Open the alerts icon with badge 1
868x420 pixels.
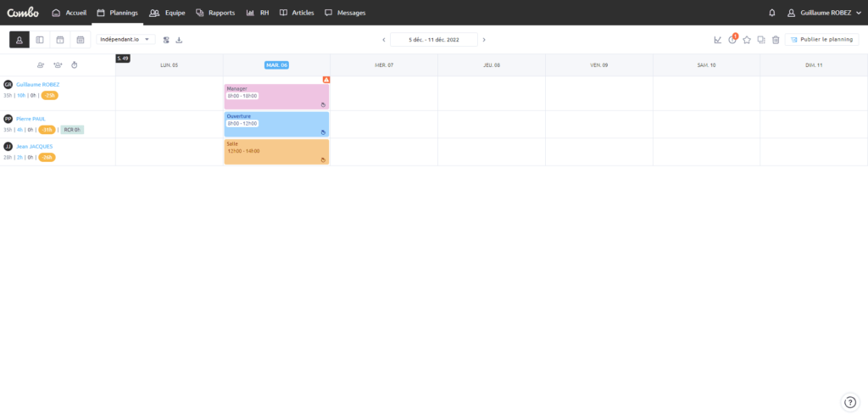pyautogui.click(x=732, y=39)
